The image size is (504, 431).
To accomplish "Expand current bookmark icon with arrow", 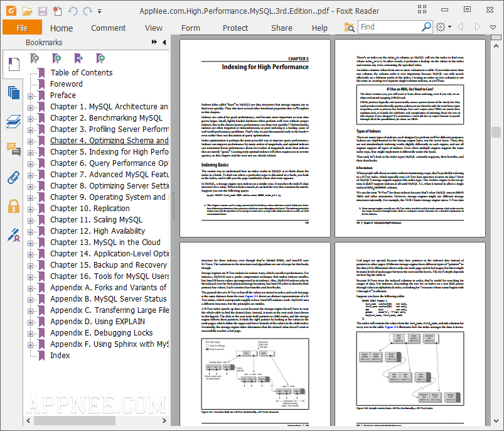I will pyautogui.click(x=78, y=58).
